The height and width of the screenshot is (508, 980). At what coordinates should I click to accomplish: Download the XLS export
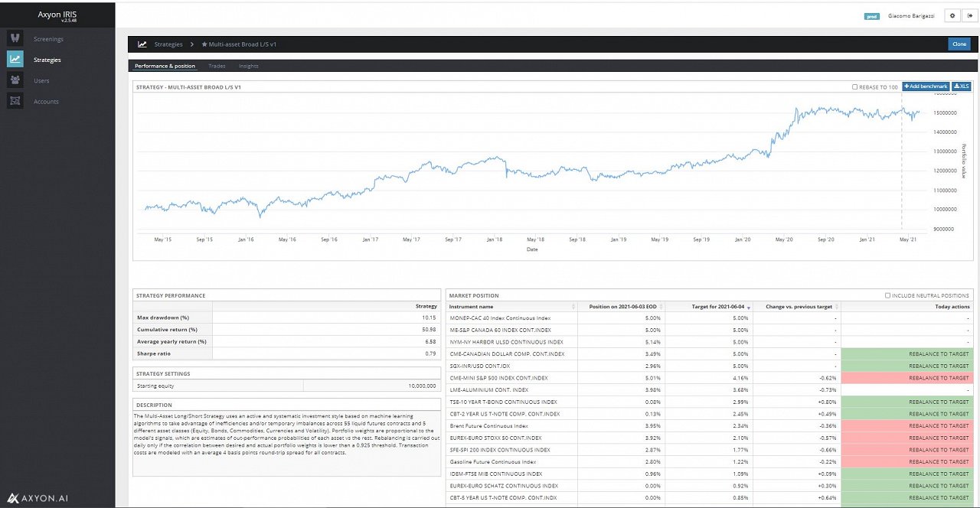tap(962, 87)
